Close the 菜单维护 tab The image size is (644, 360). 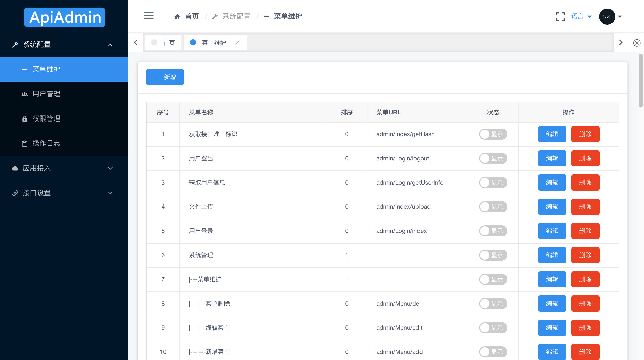point(237,43)
